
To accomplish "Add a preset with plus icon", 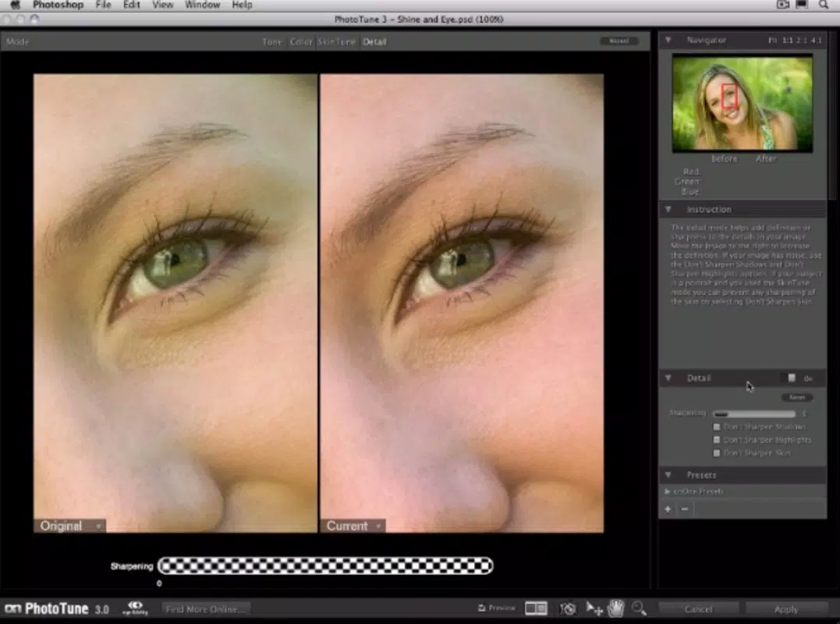I will pos(668,509).
